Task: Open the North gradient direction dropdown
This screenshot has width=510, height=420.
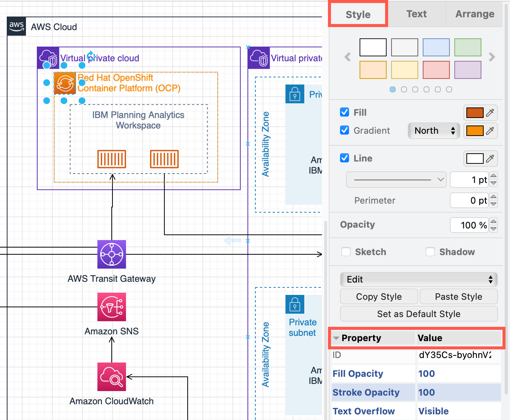Action: click(434, 131)
